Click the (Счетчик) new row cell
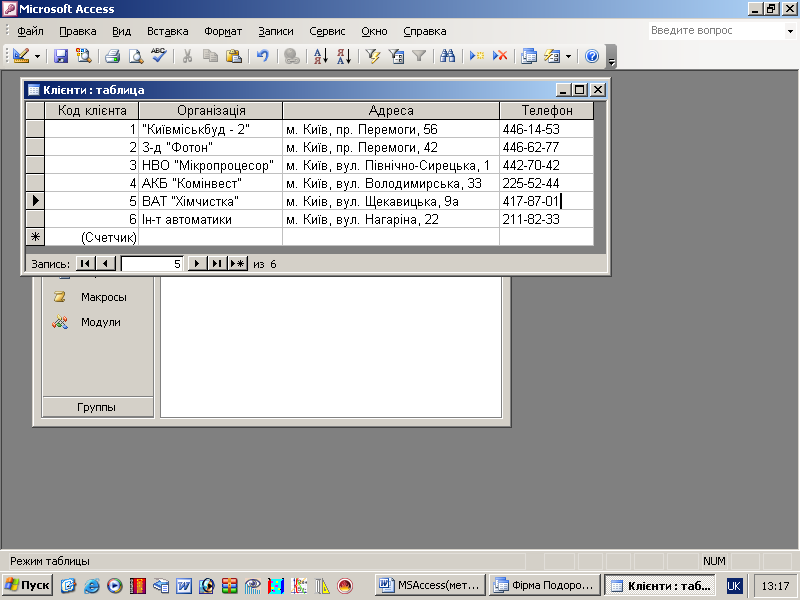This screenshot has width=800, height=600. [x=92, y=237]
